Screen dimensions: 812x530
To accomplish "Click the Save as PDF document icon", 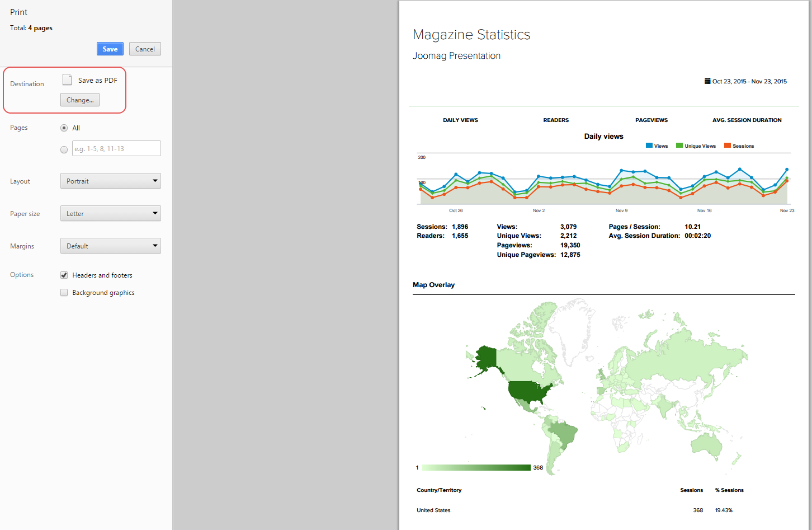I will 67,80.
